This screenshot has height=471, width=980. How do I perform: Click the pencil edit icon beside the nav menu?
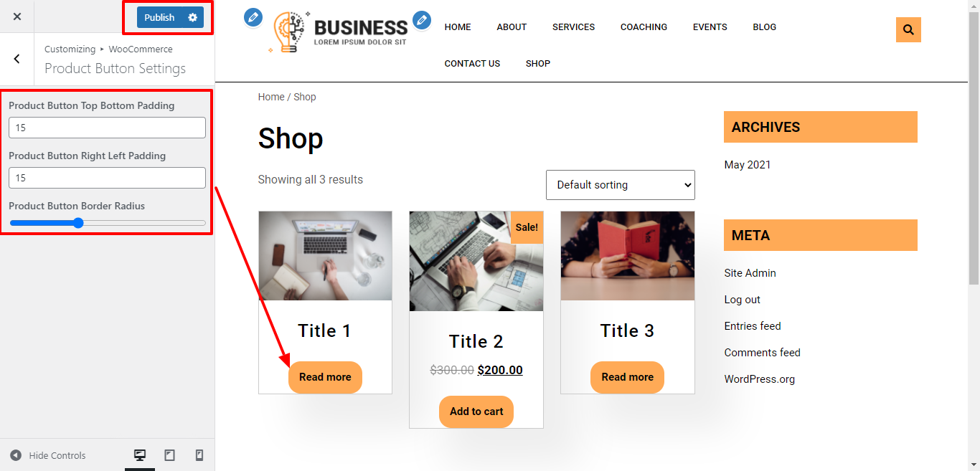coord(422,20)
